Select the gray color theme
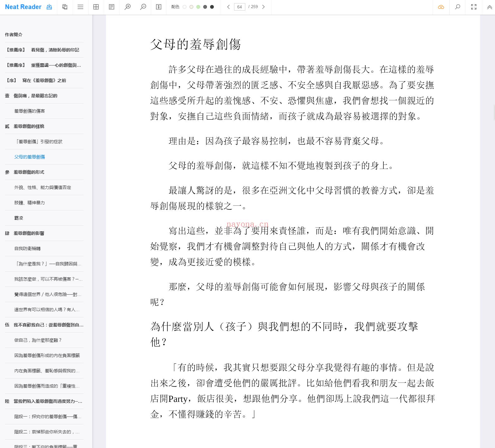Screen dimensions: 495x448 205,7
